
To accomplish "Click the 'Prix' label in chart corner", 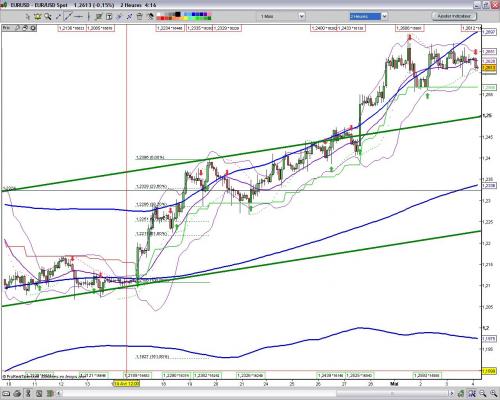I will point(7,28).
